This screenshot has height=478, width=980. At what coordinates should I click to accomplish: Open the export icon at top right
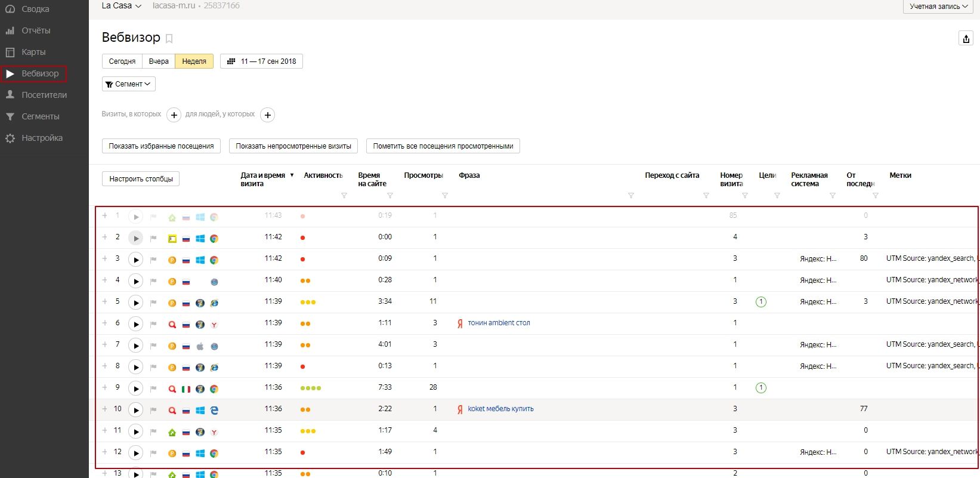point(966,39)
